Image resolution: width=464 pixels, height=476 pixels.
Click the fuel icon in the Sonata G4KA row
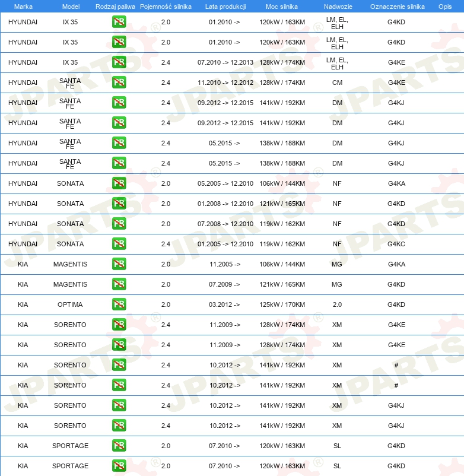(119, 183)
